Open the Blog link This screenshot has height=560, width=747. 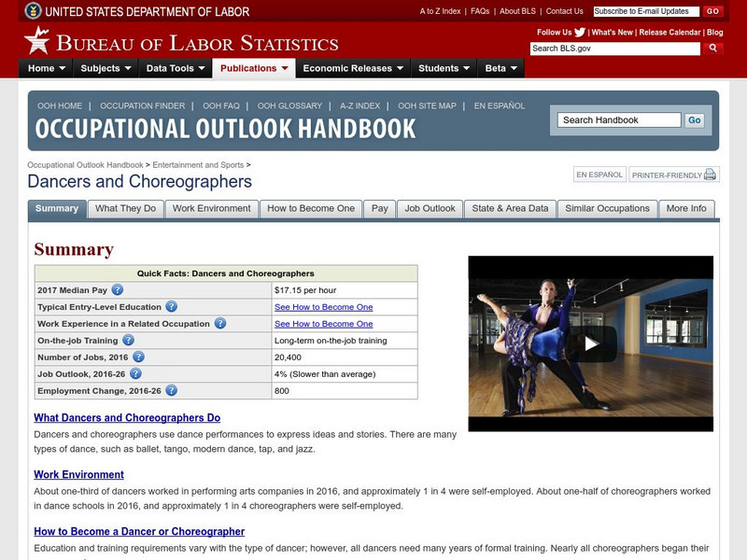(x=714, y=33)
